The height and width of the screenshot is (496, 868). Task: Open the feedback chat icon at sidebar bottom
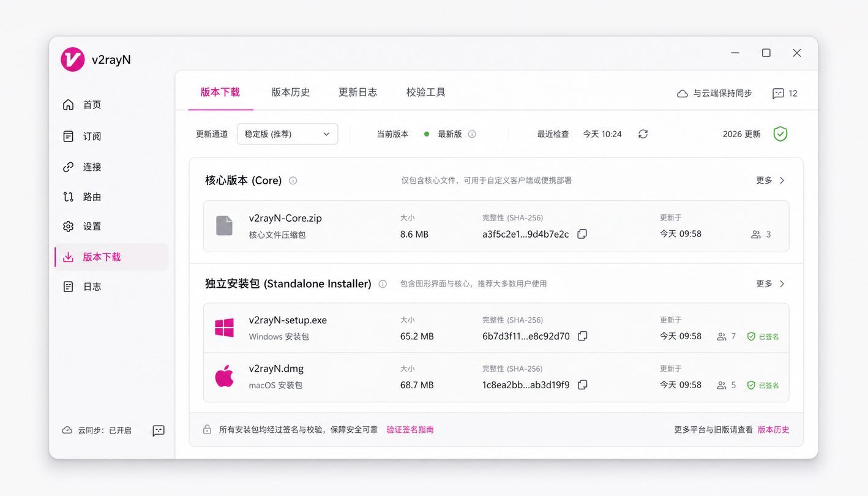[159, 430]
